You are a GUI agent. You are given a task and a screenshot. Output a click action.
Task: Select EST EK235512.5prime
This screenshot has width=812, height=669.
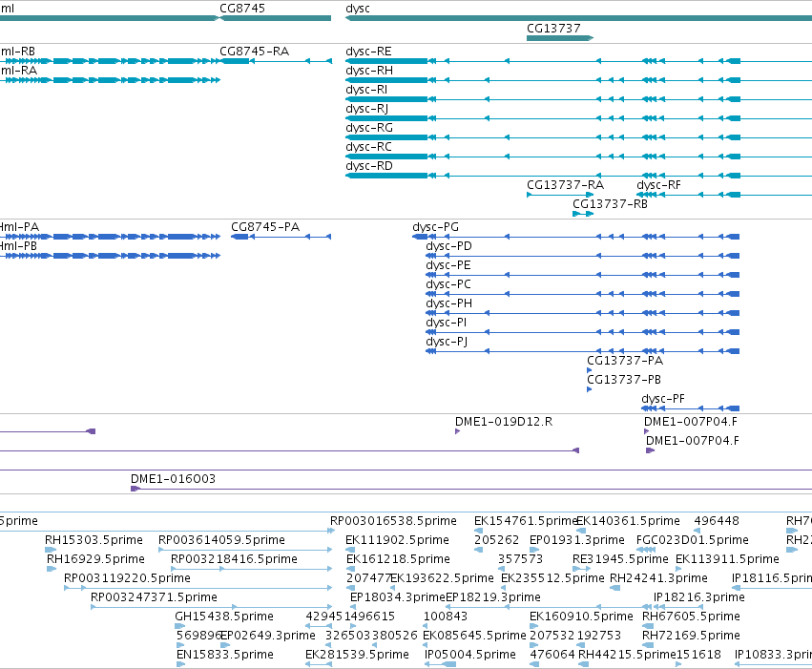coord(553,578)
